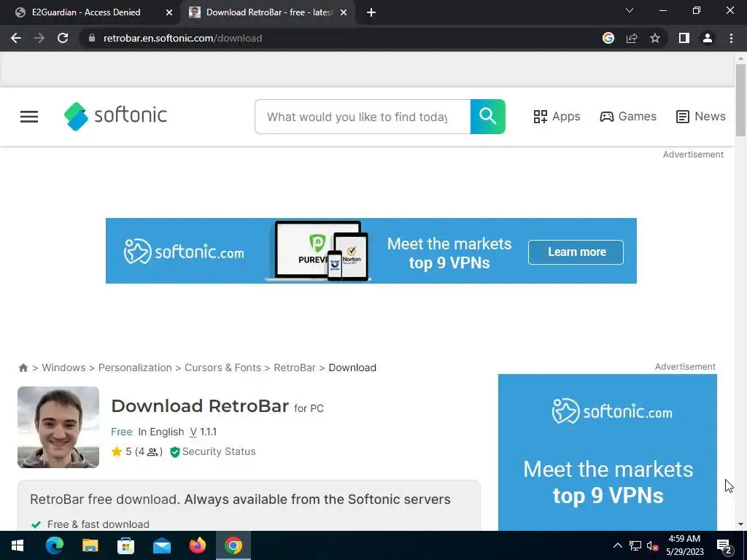Open Microsoft Store from taskbar
The height and width of the screenshot is (560, 747).
tap(125, 545)
